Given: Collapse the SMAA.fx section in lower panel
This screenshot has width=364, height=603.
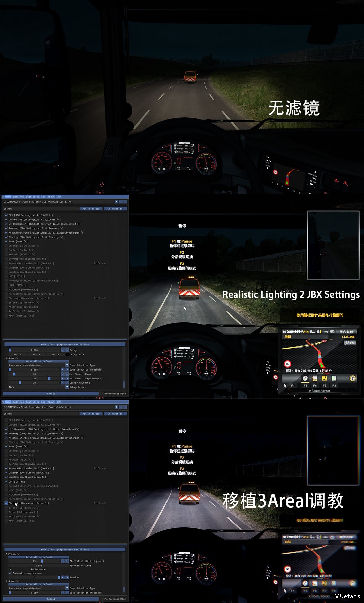Looking at the screenshot, I should point(6,581).
